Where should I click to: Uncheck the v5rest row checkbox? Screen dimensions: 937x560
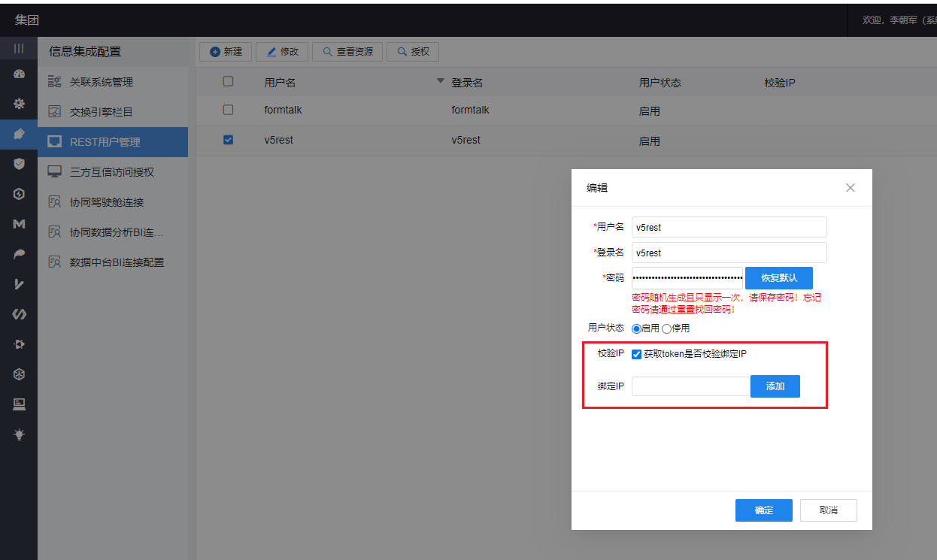click(x=229, y=140)
